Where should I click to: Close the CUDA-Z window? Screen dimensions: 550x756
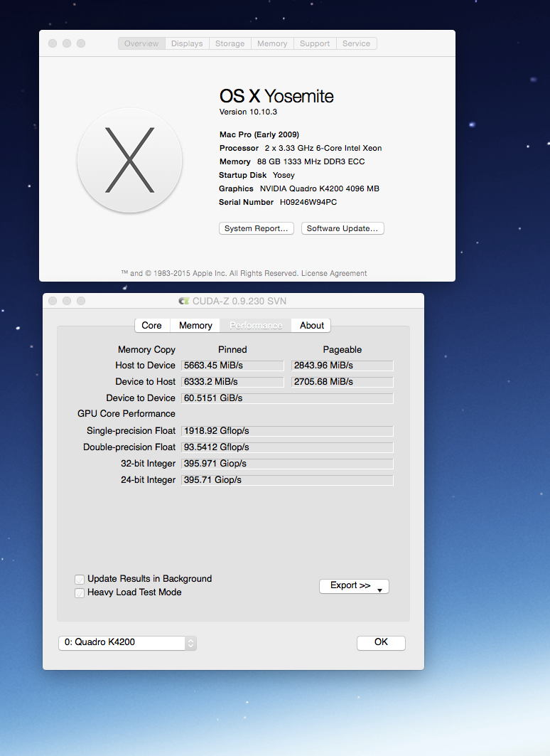coord(53,301)
